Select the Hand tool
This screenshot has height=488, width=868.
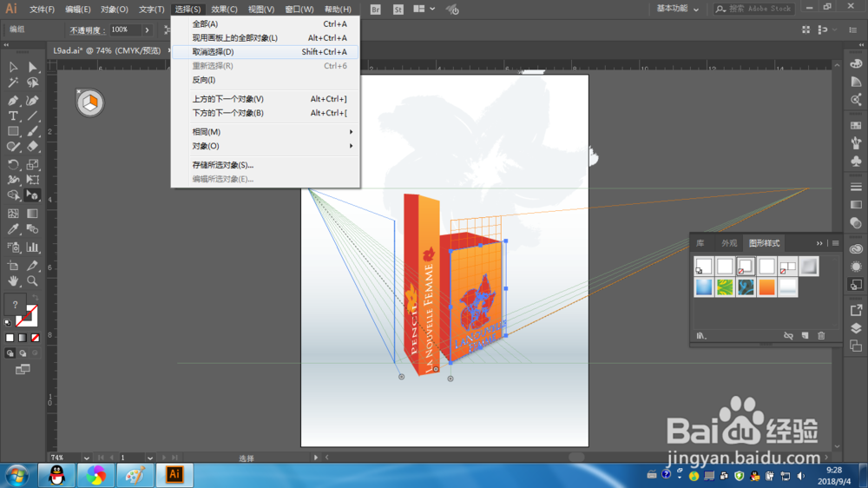tap(13, 280)
